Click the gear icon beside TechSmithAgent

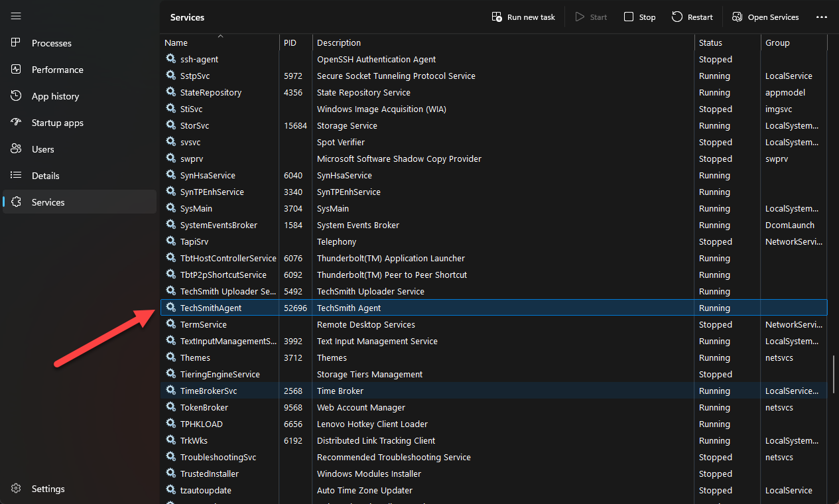click(171, 308)
